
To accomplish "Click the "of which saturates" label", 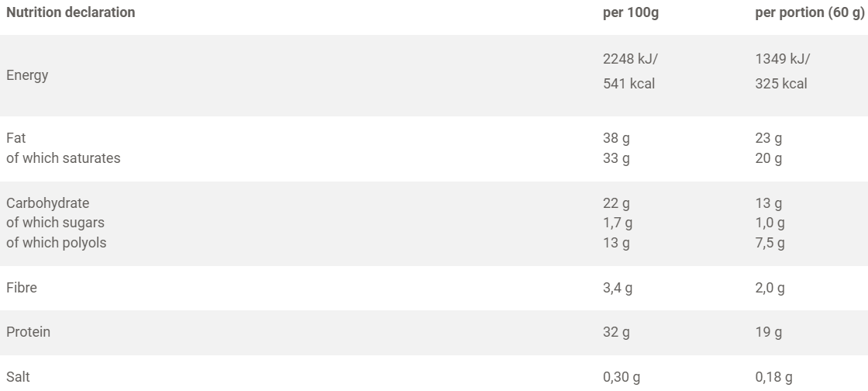I will (64, 158).
